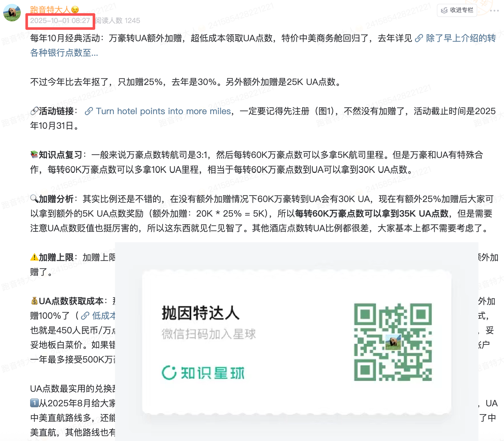This screenshot has height=441, width=504.
Task: Click the magnifier emoji beside 加赠分析
Action: tap(34, 199)
